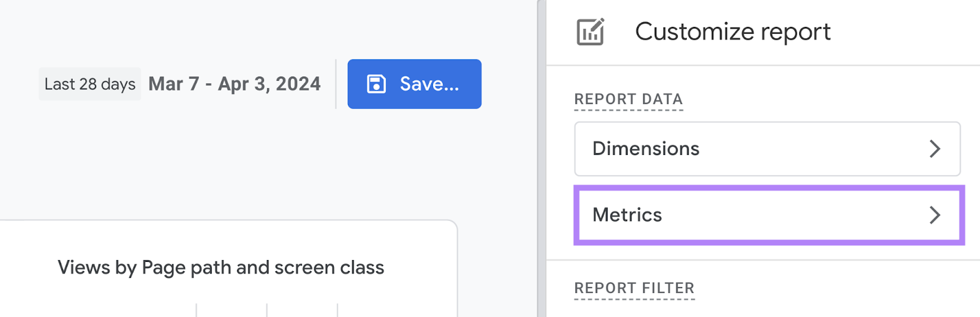
Task: Click the REPORT FILTER heading
Action: point(635,288)
